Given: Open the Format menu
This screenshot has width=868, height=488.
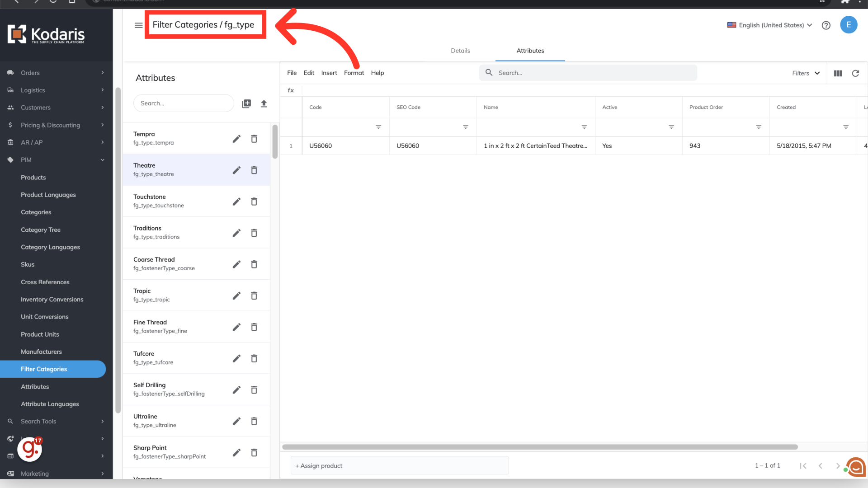Looking at the screenshot, I should (x=354, y=73).
